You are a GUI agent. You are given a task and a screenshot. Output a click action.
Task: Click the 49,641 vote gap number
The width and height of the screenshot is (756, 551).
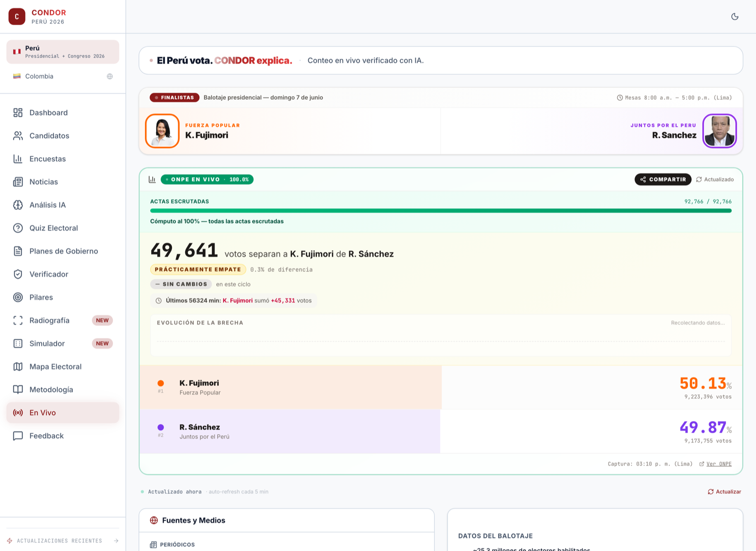click(184, 250)
